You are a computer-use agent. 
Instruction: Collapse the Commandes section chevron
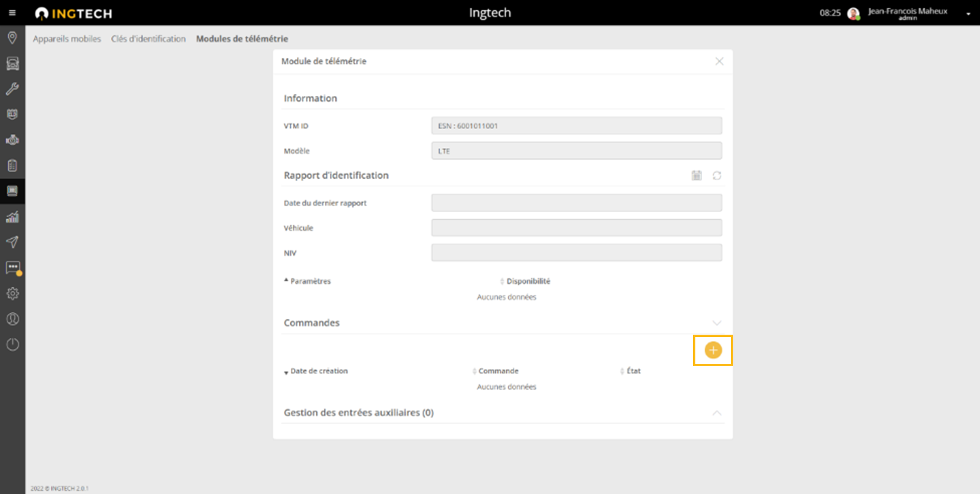click(x=716, y=323)
